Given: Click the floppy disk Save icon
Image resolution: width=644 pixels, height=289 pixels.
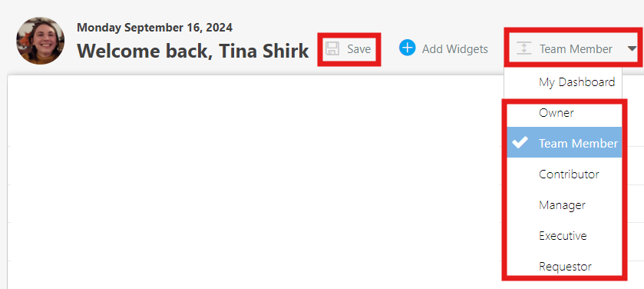Looking at the screenshot, I should pos(332,48).
